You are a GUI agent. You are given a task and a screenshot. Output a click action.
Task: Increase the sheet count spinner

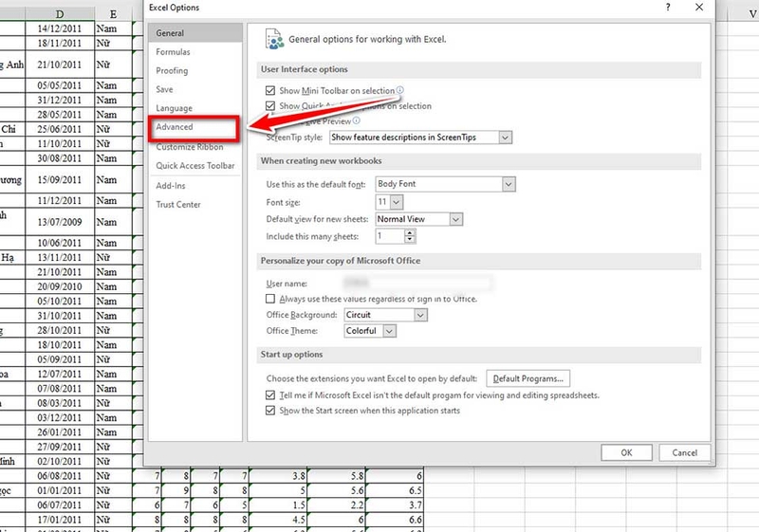click(x=410, y=233)
